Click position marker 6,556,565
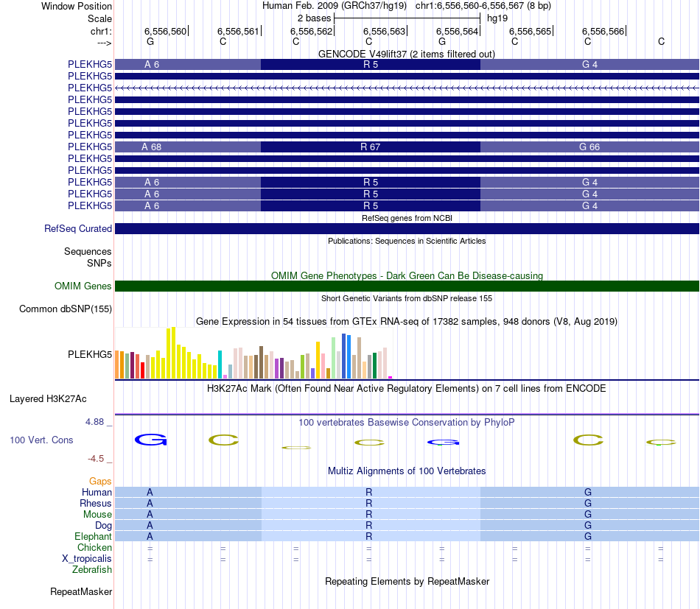The image size is (700, 609). (530, 31)
